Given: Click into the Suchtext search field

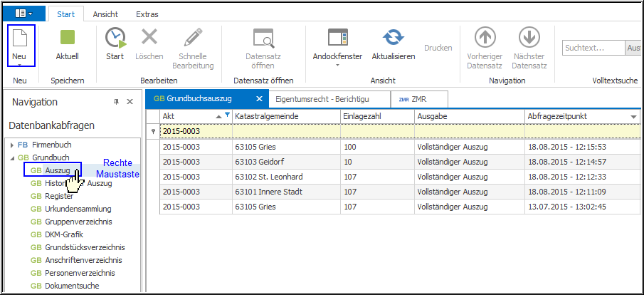Looking at the screenshot, I should [x=592, y=48].
